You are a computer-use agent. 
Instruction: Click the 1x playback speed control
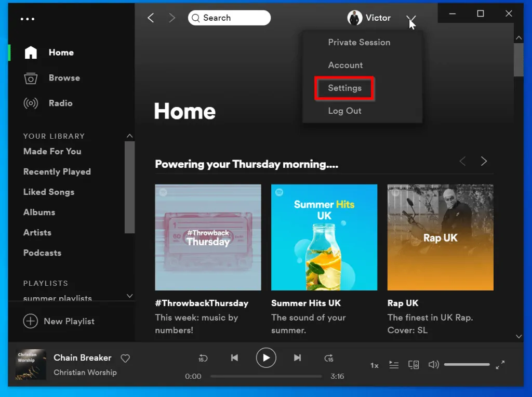tap(374, 365)
